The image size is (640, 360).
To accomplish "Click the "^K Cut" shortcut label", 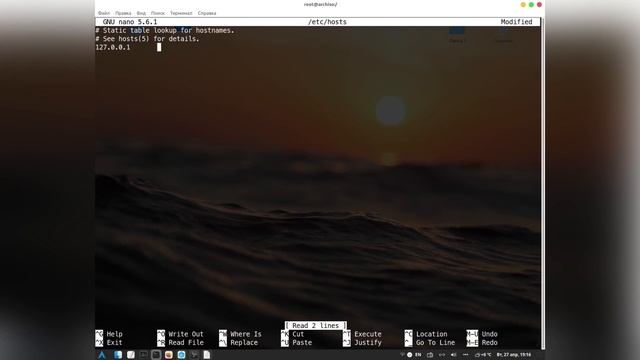I will [x=293, y=334].
